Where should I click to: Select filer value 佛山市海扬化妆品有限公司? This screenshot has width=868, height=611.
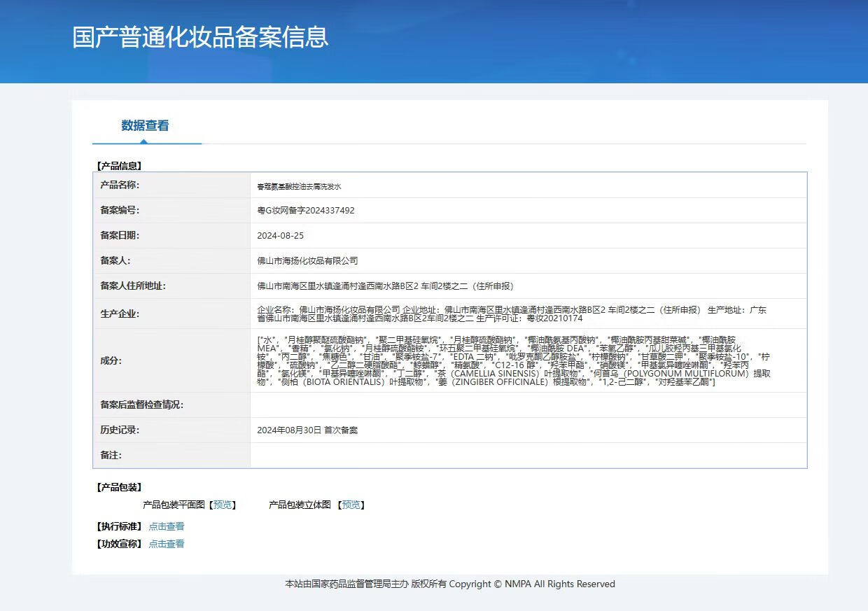click(308, 261)
